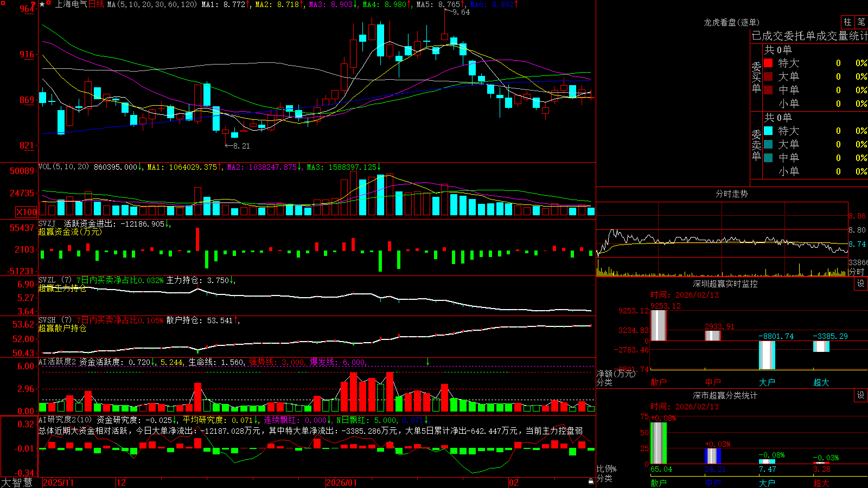Screen dimensions: 868x488
Task: Click the red 特大 buy-order color swatch
Action: pos(768,63)
